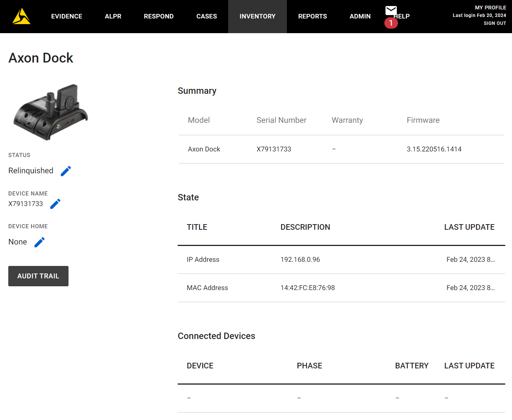The height and width of the screenshot is (420, 512).
Task: Open the Evidence menu
Action: (x=67, y=17)
